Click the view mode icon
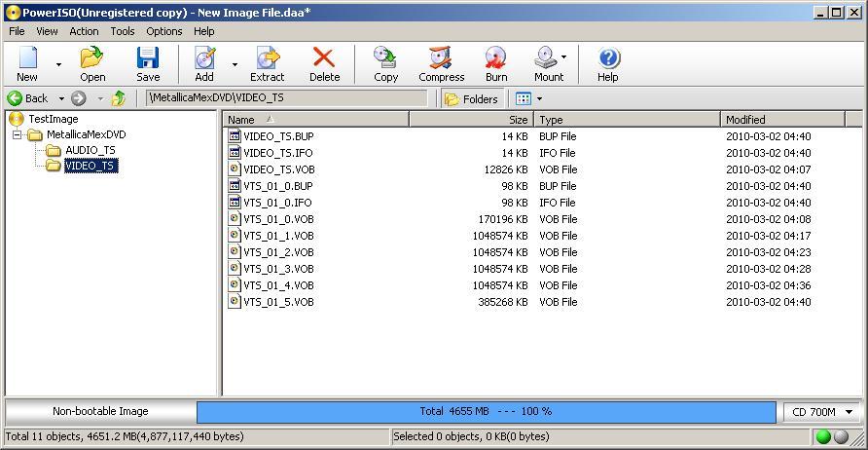The height and width of the screenshot is (450, 868). pyautogui.click(x=524, y=98)
